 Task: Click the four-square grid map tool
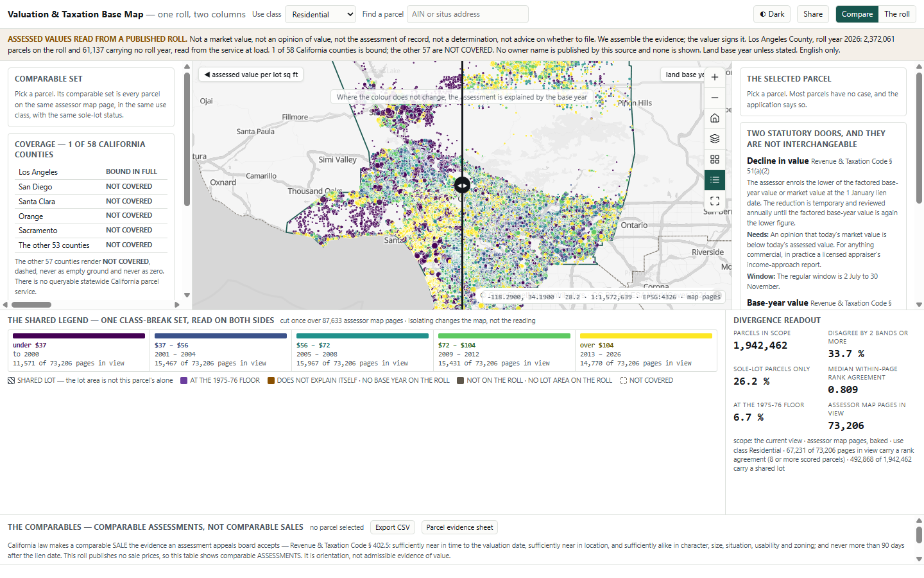715,159
